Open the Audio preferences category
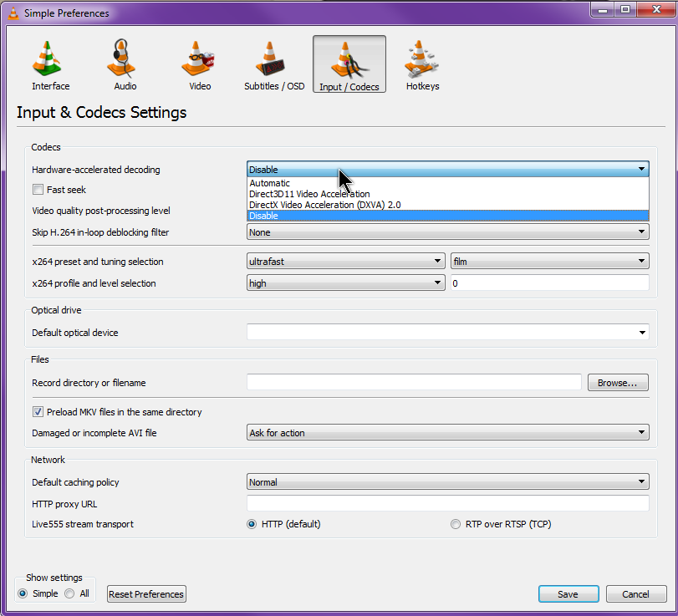 coord(125,65)
